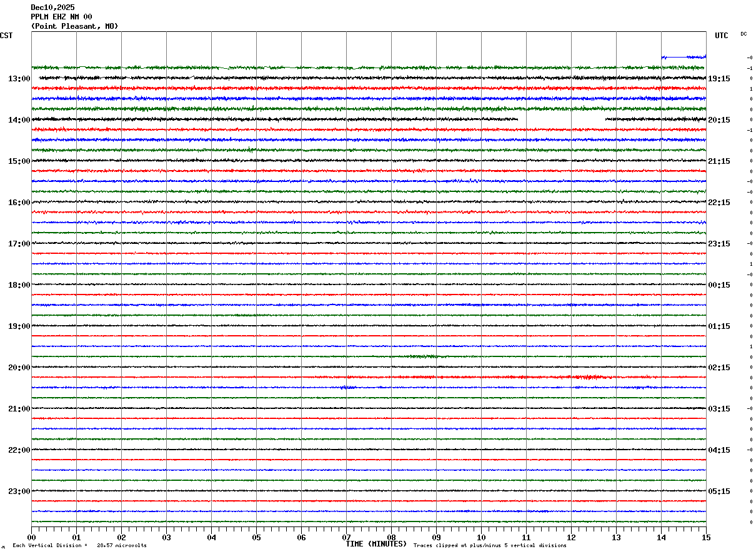The image size is (756, 554).
Task: Click the Dec10,2025 date header
Action: pyautogui.click(x=52, y=8)
